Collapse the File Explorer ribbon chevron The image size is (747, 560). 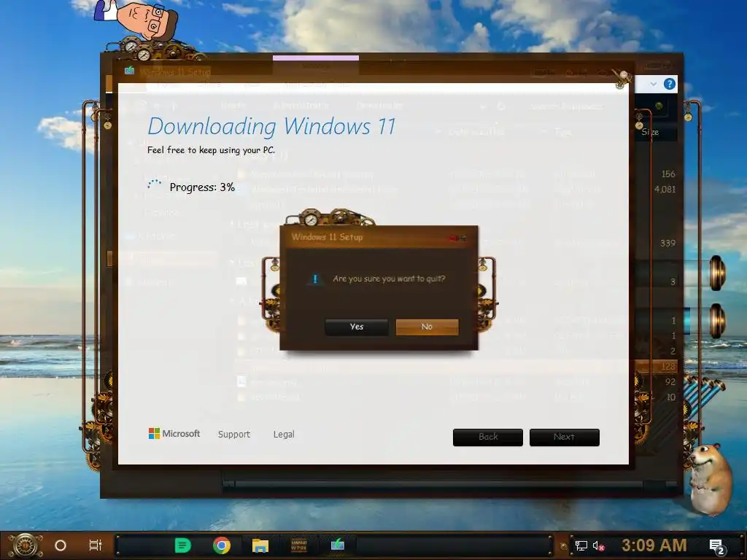653,85
